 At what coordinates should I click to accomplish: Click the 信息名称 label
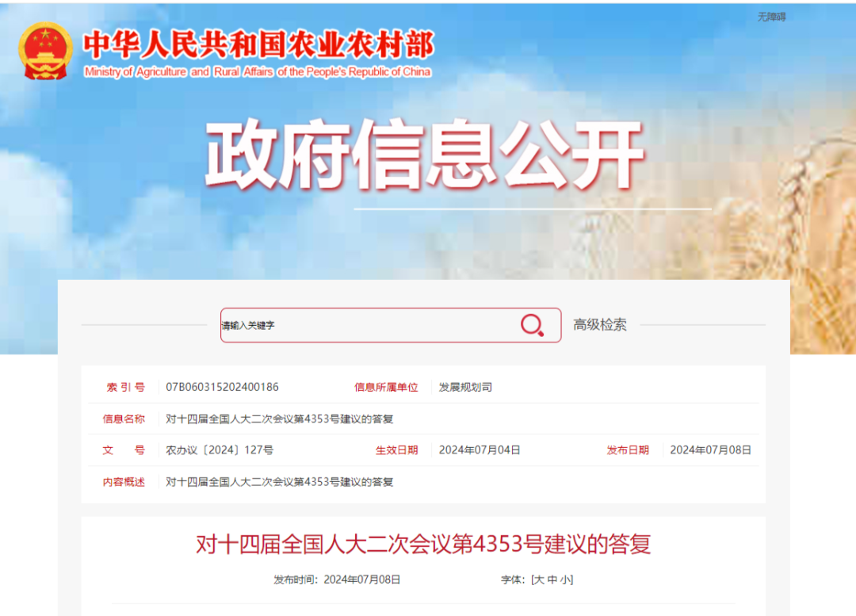point(124,419)
